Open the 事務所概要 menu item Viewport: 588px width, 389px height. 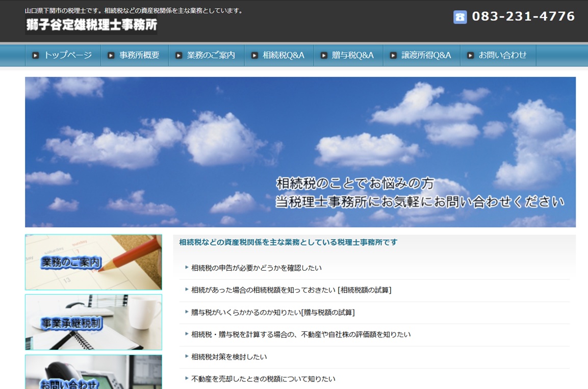click(x=135, y=56)
